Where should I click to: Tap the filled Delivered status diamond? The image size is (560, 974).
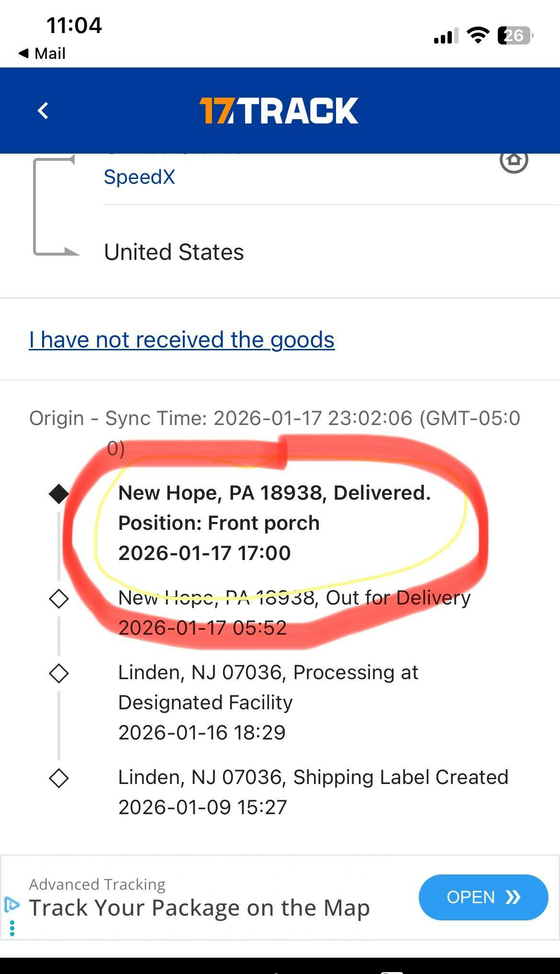tap(59, 493)
